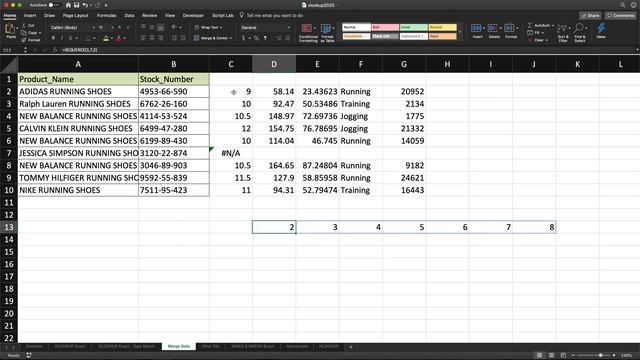640x360 pixels.
Task: Select the Stock_Number header cell
Action: [x=174, y=79]
